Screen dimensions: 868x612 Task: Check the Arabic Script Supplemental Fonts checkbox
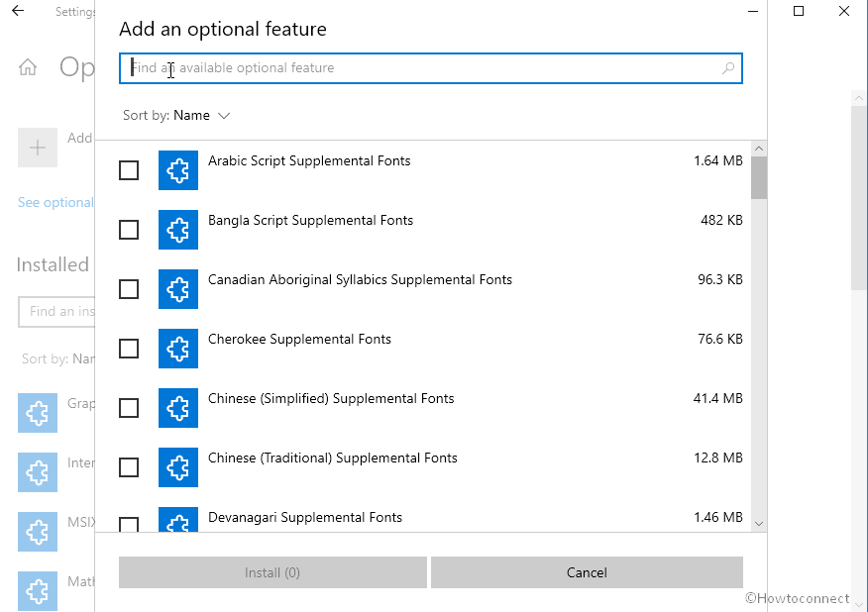pos(129,170)
